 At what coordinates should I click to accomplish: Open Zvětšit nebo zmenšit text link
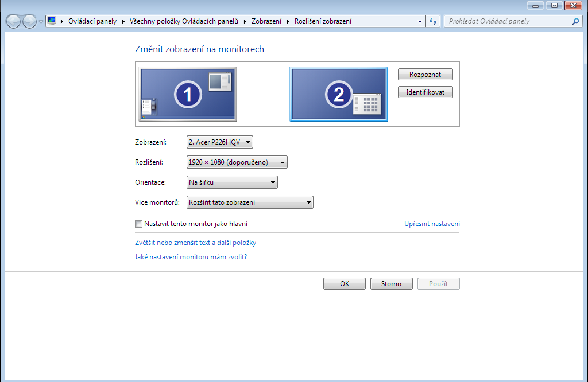[195, 243]
